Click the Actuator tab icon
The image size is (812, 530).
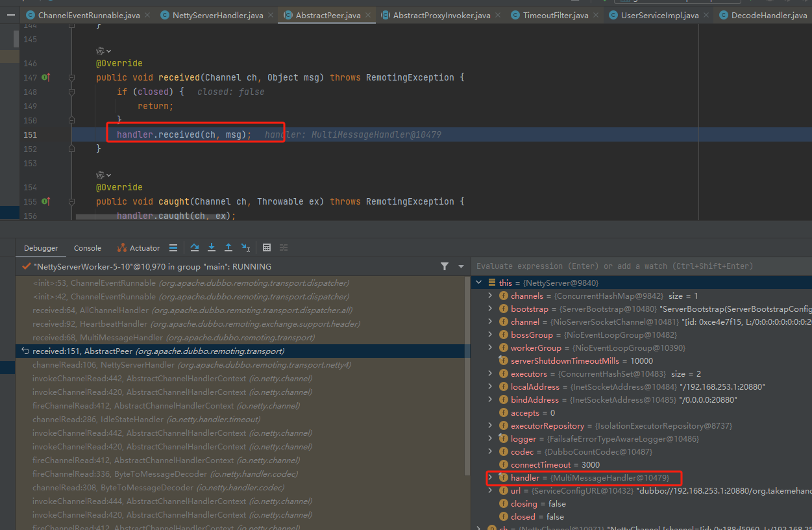click(122, 248)
